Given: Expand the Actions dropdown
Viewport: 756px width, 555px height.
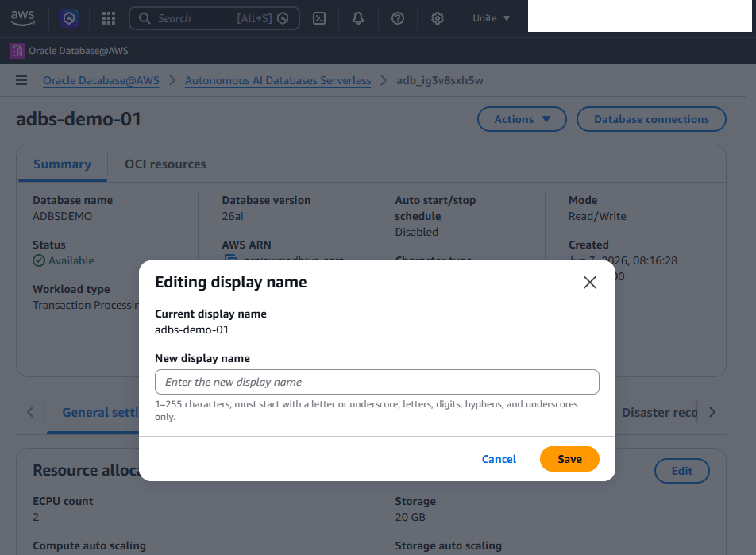Looking at the screenshot, I should pyautogui.click(x=522, y=119).
